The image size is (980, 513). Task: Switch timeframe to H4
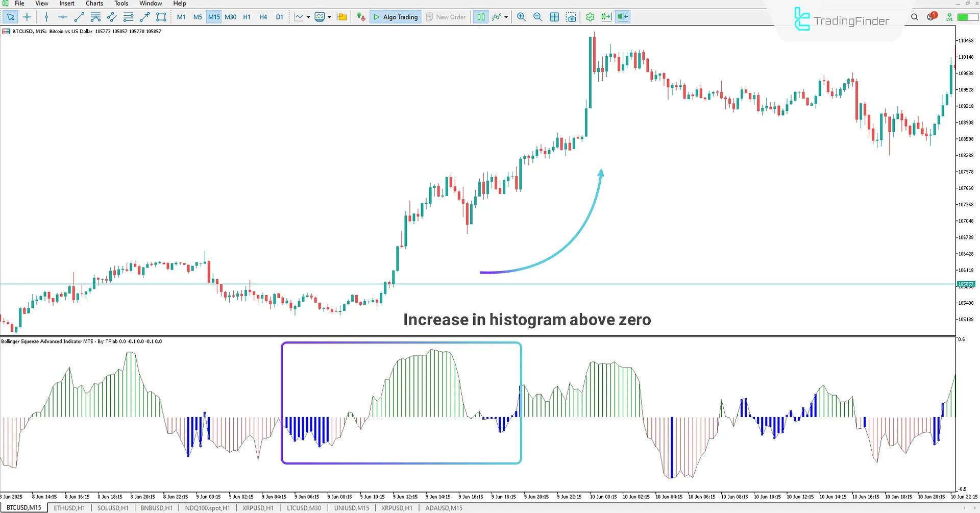tap(263, 17)
